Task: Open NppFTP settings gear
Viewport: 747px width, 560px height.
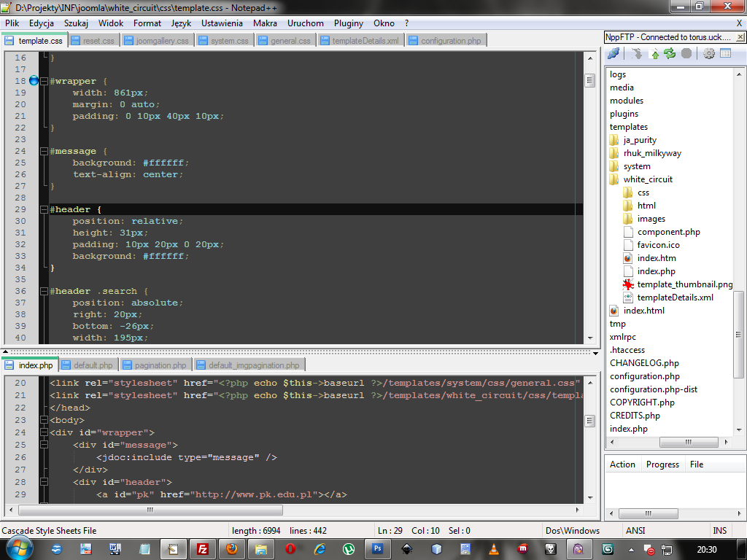Action: (x=708, y=53)
